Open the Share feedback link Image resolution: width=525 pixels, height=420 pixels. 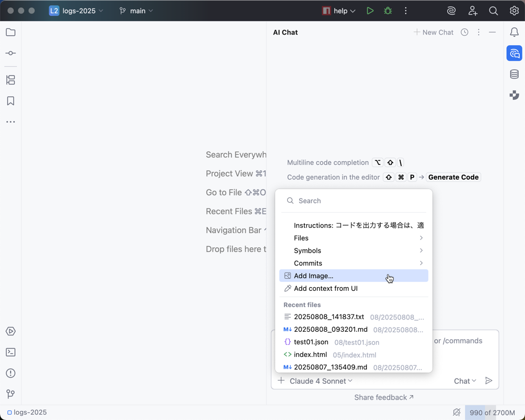pos(384,397)
